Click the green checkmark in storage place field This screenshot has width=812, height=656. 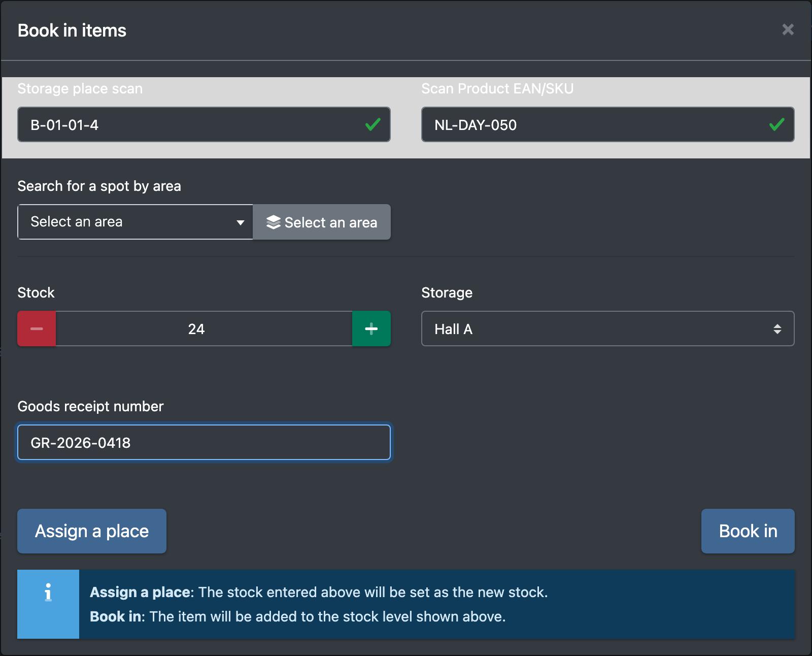[x=373, y=124]
